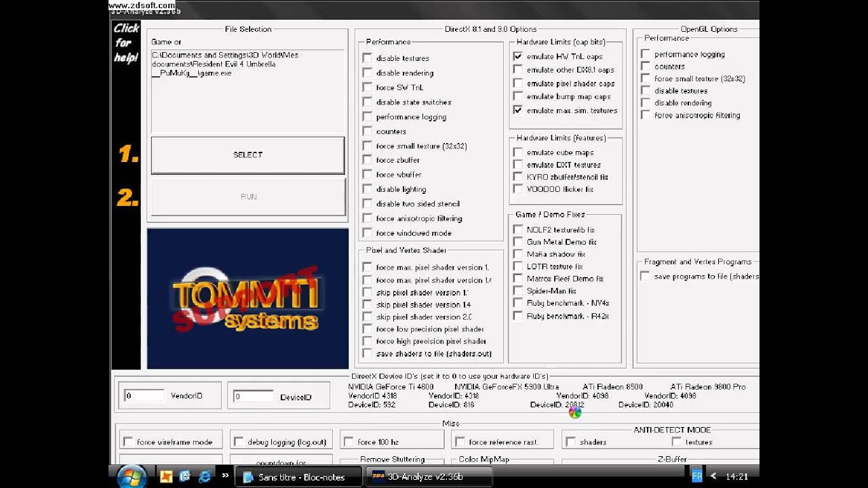
Task: Check 'emulate DXT textures'
Action: [518, 165]
